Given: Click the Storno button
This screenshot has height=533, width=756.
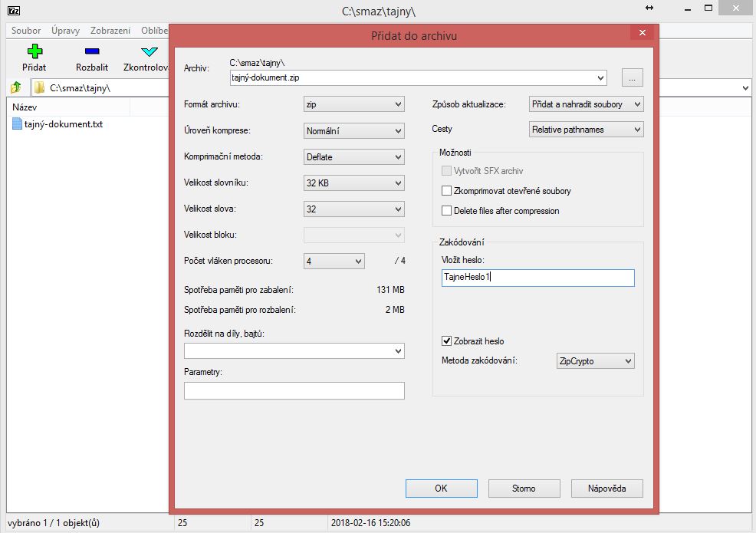Looking at the screenshot, I should coord(524,489).
